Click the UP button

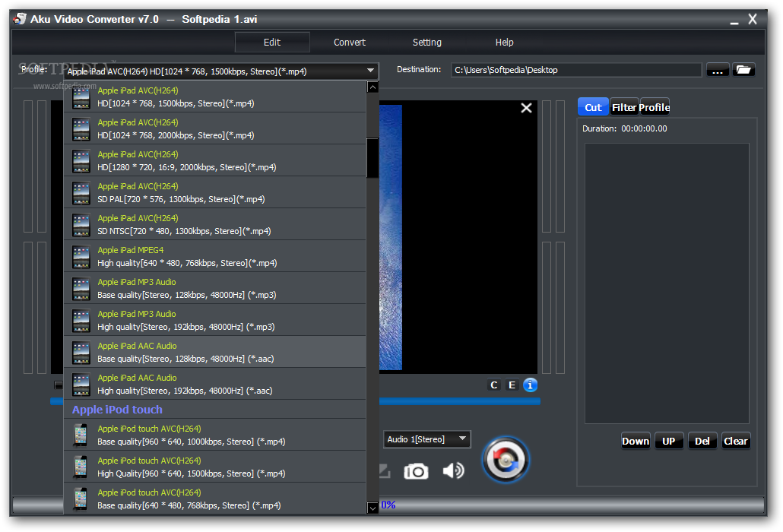[x=669, y=441]
